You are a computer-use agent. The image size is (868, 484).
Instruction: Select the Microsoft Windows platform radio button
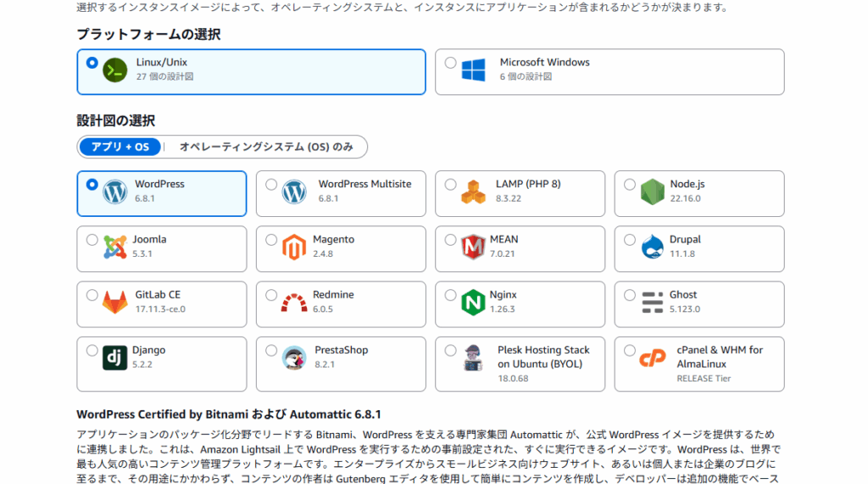(451, 63)
